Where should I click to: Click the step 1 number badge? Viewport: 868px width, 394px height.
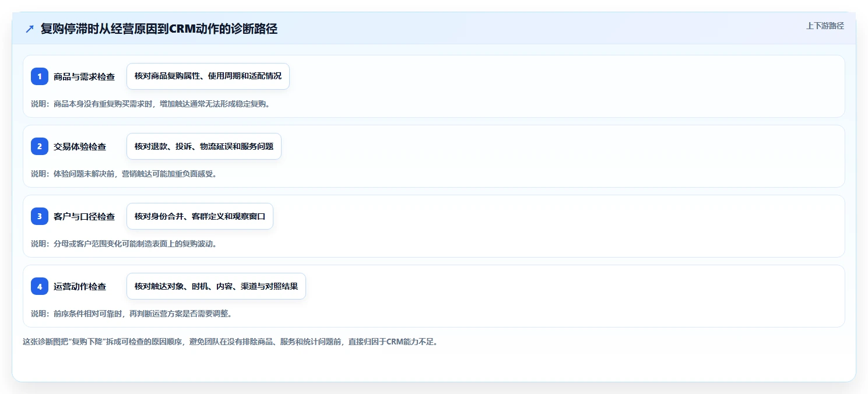click(40, 76)
